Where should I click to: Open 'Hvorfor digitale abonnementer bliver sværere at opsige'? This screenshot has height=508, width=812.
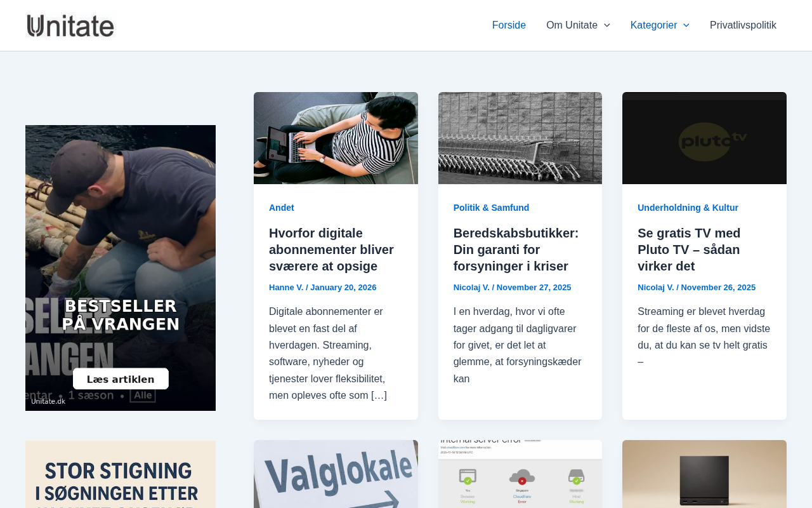pos(331,250)
